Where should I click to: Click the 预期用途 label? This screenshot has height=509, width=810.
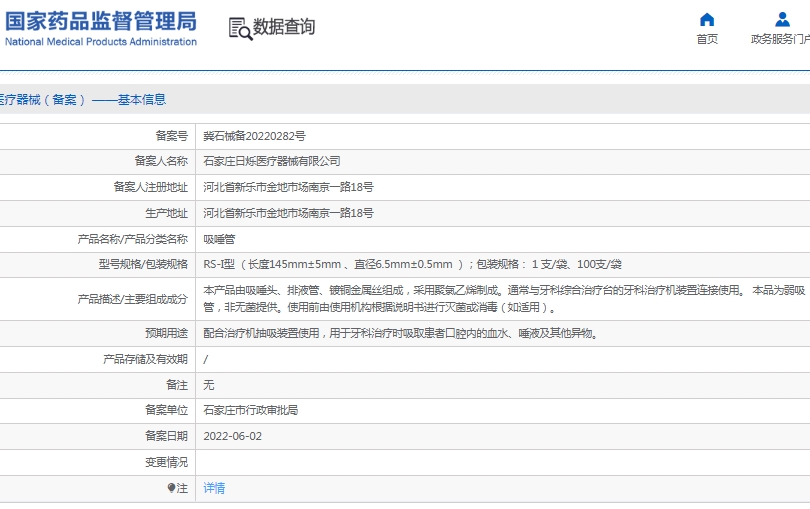tap(166, 333)
